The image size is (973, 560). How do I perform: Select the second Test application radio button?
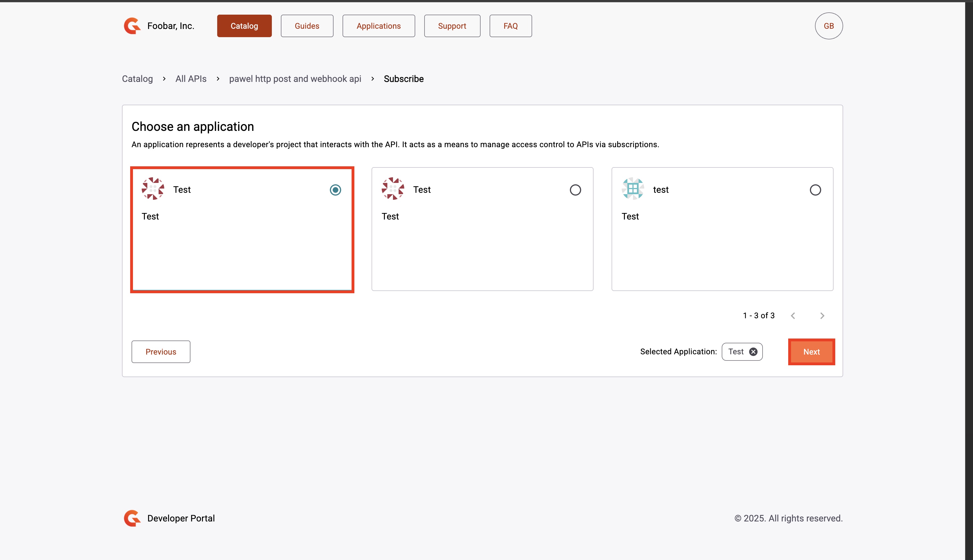pos(575,190)
